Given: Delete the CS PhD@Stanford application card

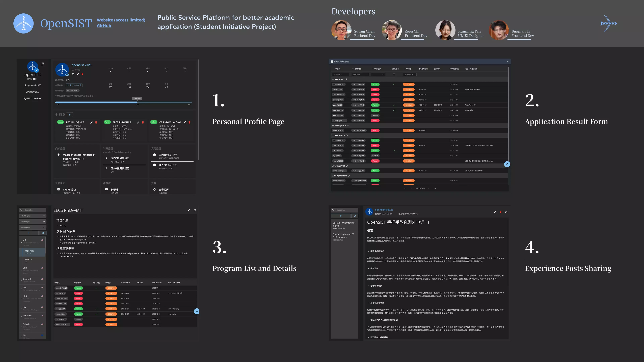Looking at the screenshot, I should (x=190, y=122).
